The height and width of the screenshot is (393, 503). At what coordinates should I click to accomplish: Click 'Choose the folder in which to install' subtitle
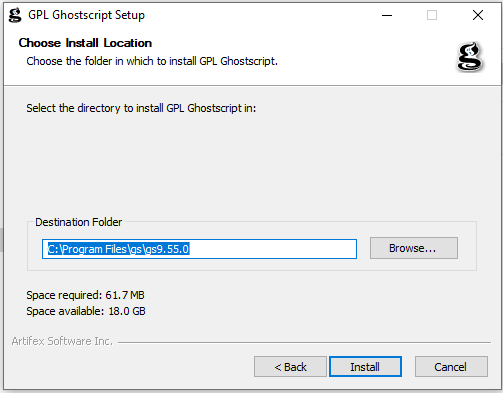[152, 61]
